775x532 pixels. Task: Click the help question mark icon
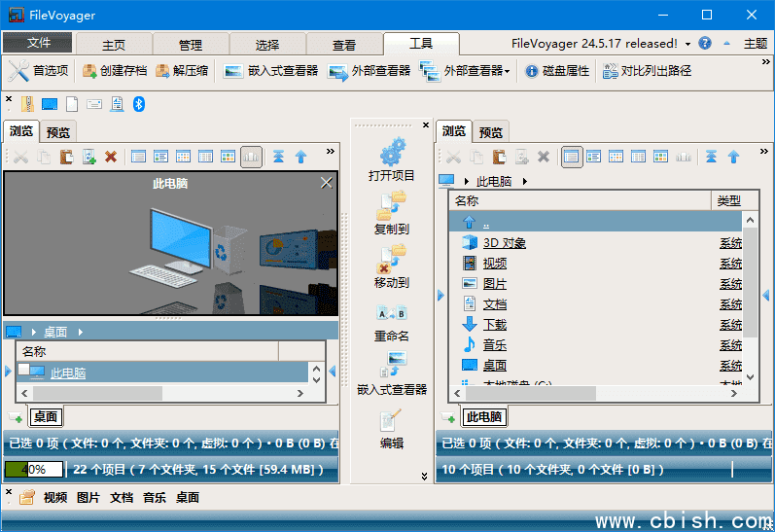[x=705, y=43]
